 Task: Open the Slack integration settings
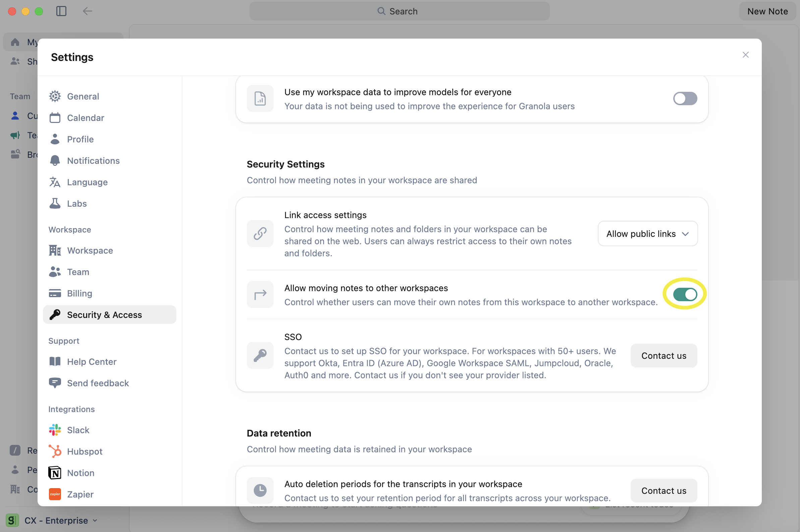[78, 429]
